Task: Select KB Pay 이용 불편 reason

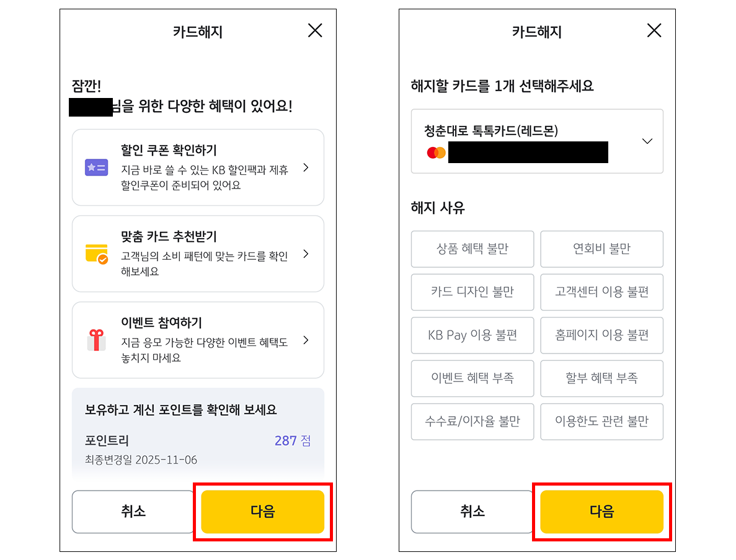Action: pyautogui.click(x=472, y=335)
